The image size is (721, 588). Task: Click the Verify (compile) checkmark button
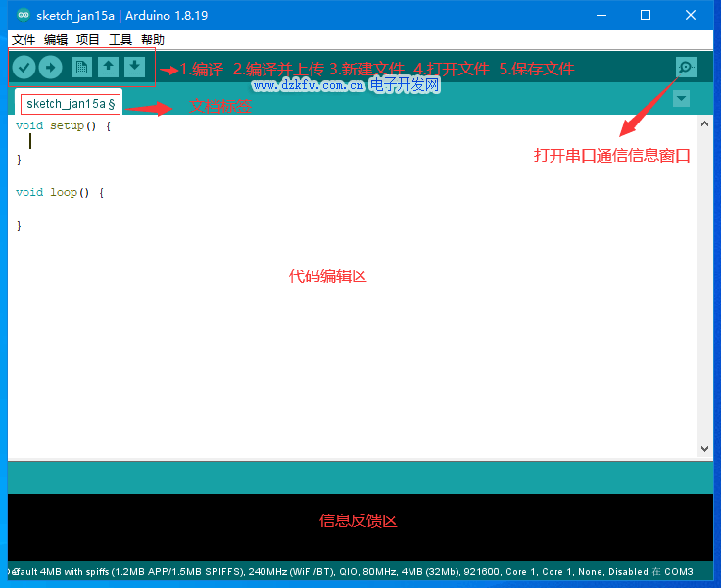(x=24, y=68)
